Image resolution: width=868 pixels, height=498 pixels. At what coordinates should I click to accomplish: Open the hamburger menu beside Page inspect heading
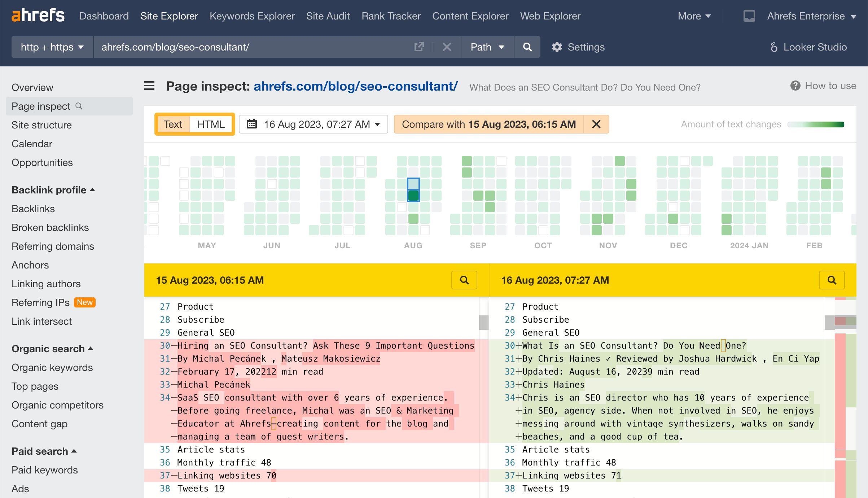click(x=149, y=86)
